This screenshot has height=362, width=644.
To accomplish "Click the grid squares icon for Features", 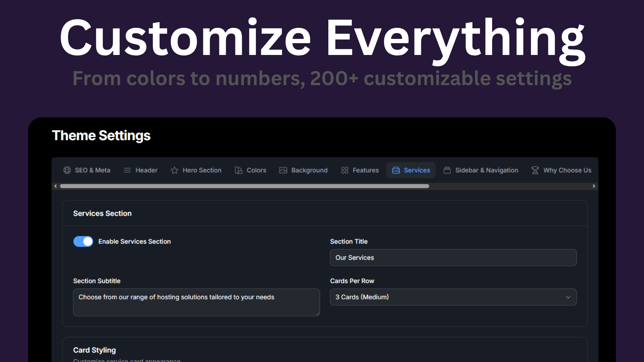I will pyautogui.click(x=344, y=170).
